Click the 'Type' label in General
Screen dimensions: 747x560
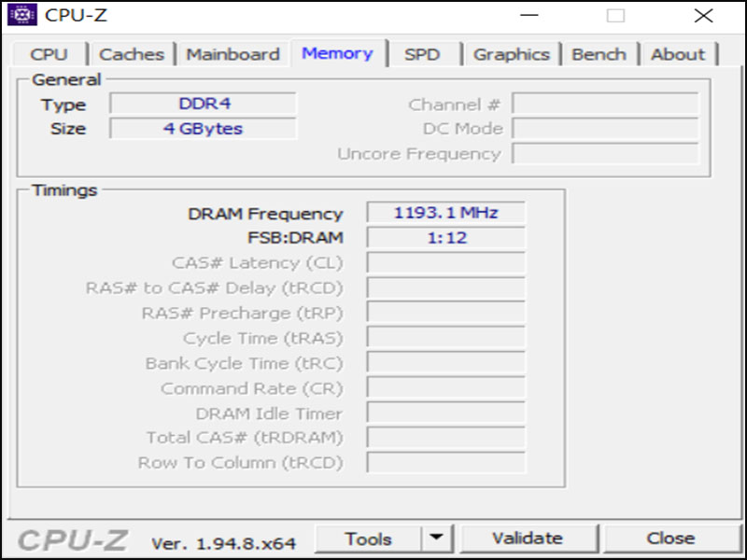click(63, 105)
